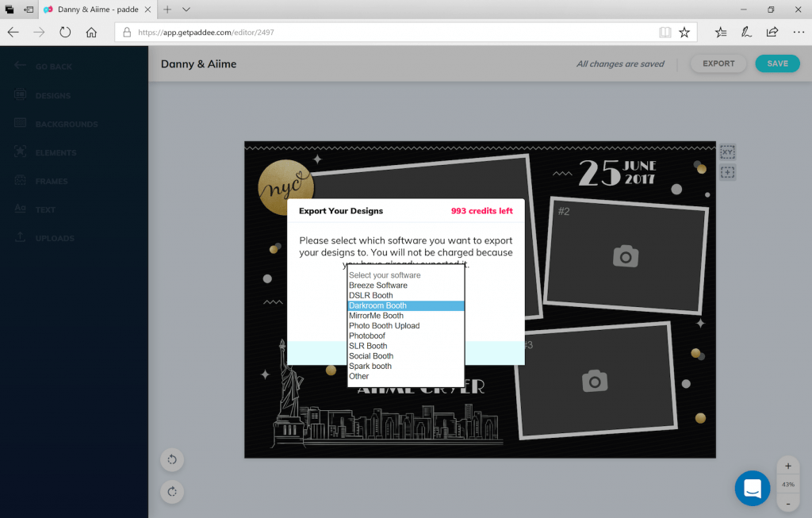Choose Breeze Software from list
Image resolution: width=812 pixels, height=518 pixels.
coord(405,286)
